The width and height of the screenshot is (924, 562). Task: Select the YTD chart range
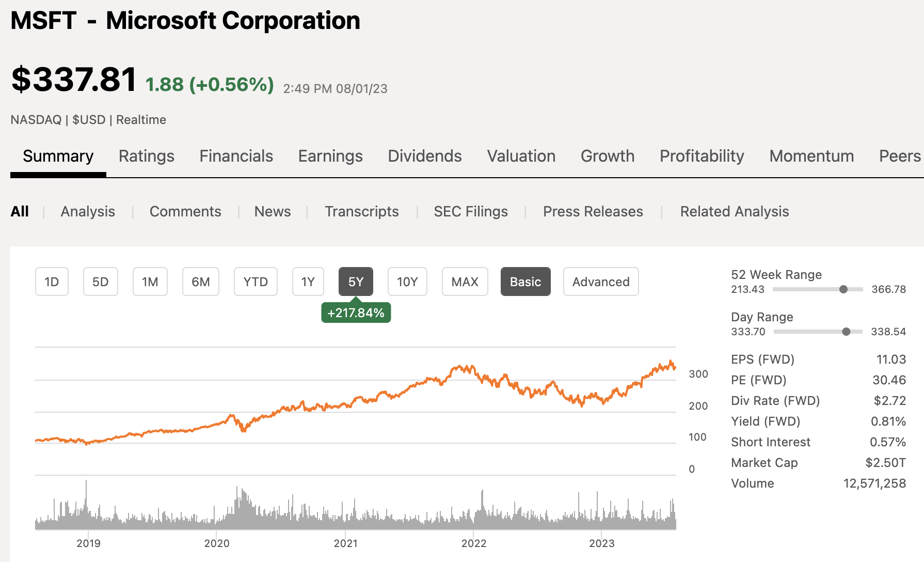coord(256,282)
